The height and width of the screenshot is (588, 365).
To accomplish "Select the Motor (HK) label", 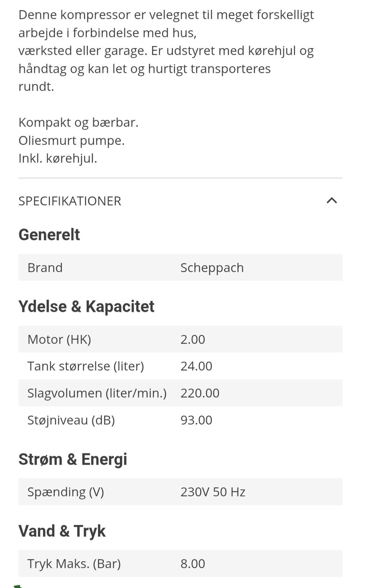I will [59, 339].
